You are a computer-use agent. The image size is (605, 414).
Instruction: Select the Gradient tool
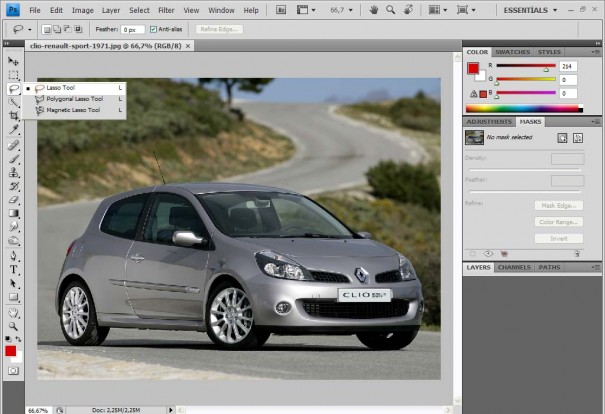pyautogui.click(x=14, y=213)
